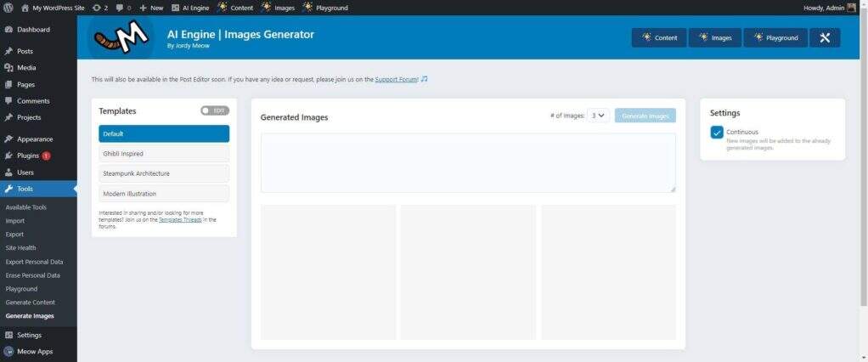Screen dimensions: 868x362
Task: Open the tools wrench-screwdriver settings button
Action: [825, 37]
